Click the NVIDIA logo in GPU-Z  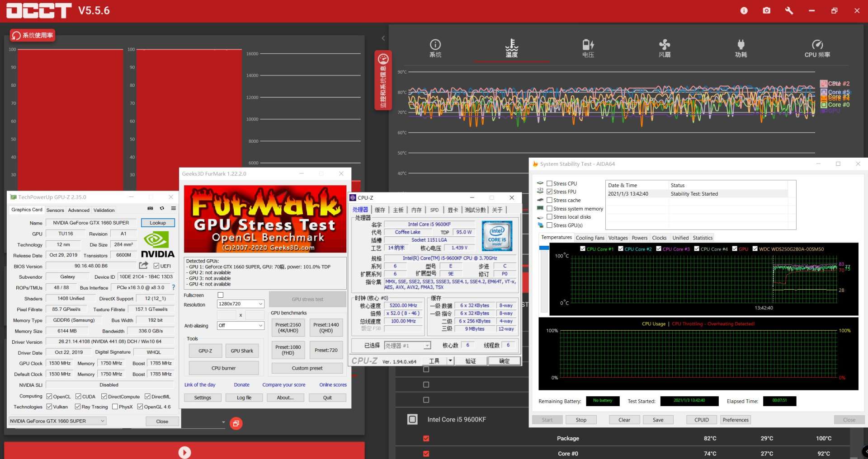click(x=157, y=244)
